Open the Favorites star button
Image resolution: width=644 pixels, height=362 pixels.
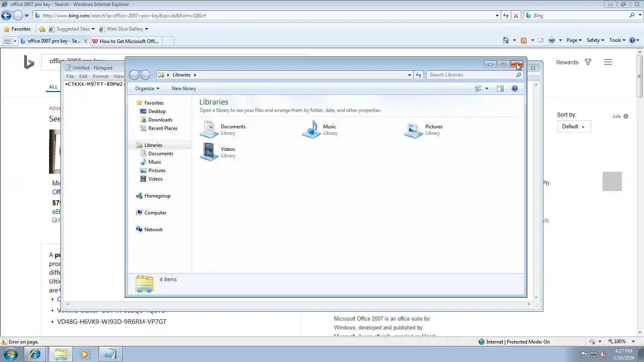pos(17,29)
